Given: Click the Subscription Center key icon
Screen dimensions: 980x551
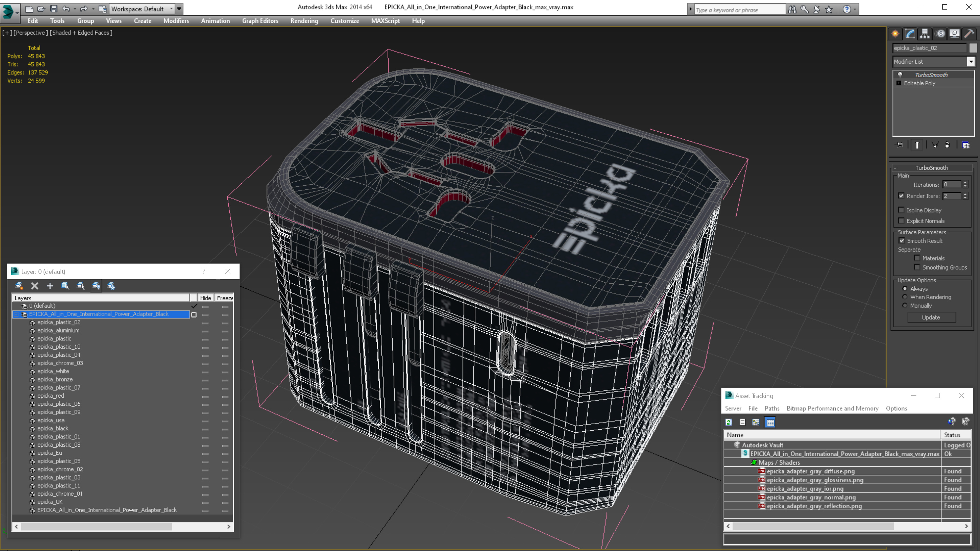Looking at the screenshot, I should [x=804, y=9].
